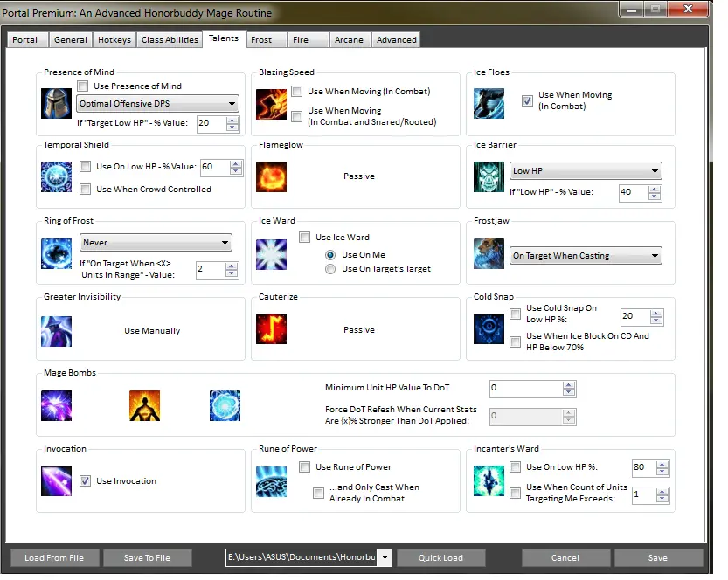Open the Advanced tab
This screenshot has height=580, width=728.
(396, 40)
